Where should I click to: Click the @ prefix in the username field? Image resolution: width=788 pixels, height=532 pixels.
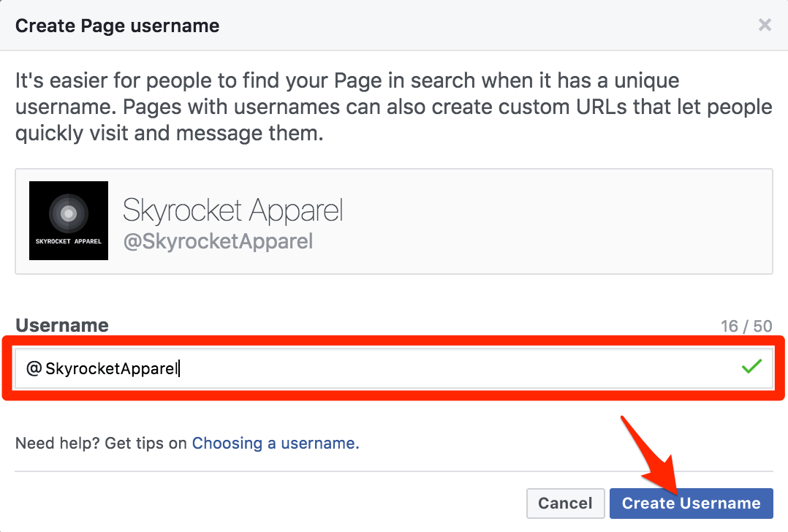coord(34,369)
